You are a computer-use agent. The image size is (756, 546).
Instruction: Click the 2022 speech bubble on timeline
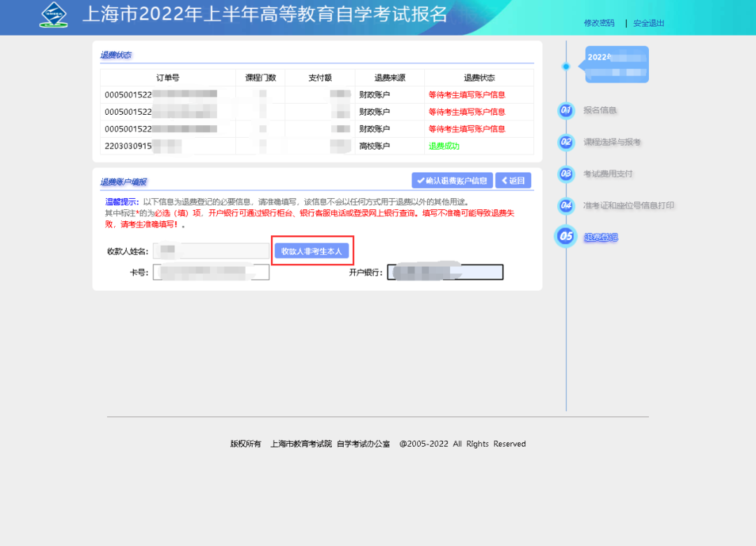(x=615, y=64)
